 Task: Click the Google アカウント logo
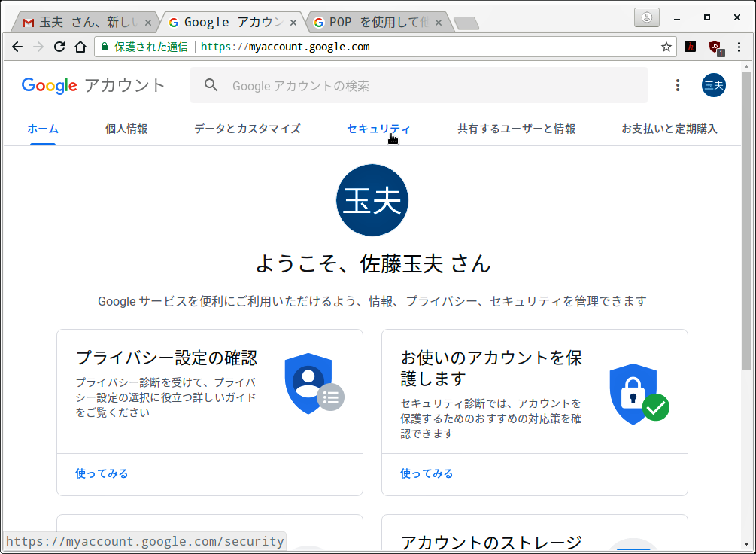[93, 85]
